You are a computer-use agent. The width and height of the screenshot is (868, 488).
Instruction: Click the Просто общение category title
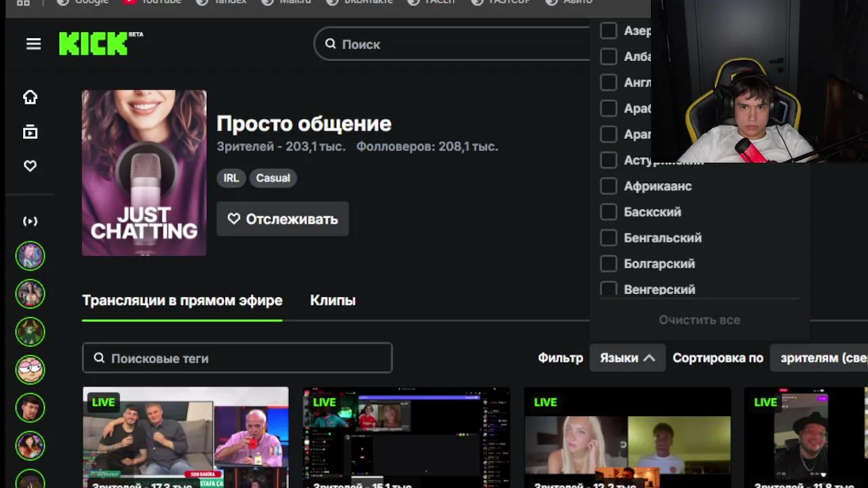click(x=304, y=123)
